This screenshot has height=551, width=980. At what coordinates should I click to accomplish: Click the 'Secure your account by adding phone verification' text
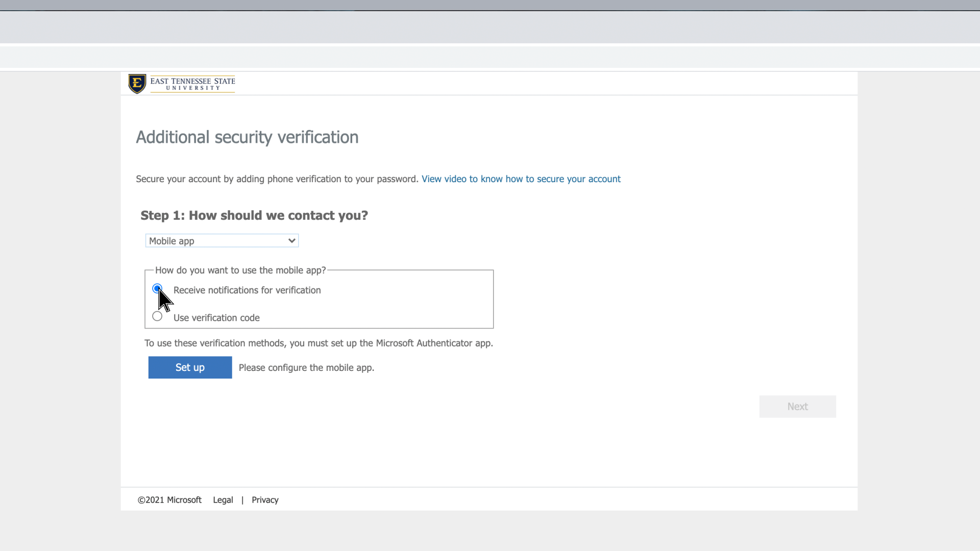(x=277, y=179)
